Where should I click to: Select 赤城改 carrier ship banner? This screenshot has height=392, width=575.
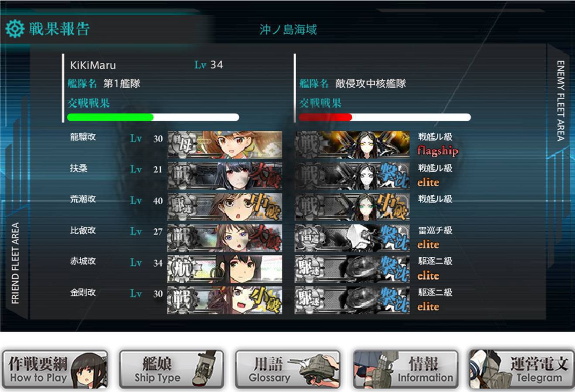[x=225, y=269]
